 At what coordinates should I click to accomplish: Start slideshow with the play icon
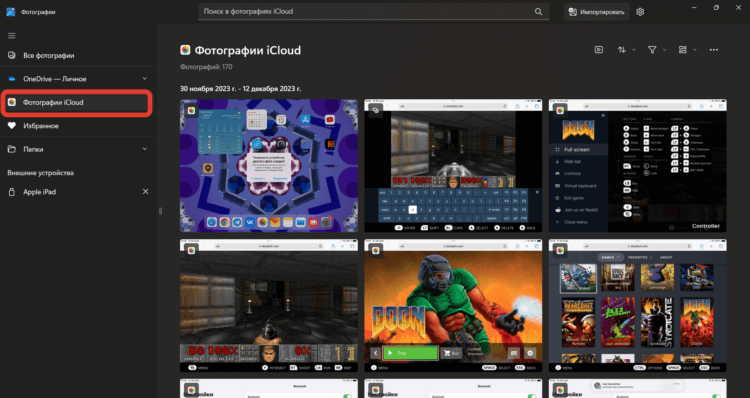[x=598, y=50]
